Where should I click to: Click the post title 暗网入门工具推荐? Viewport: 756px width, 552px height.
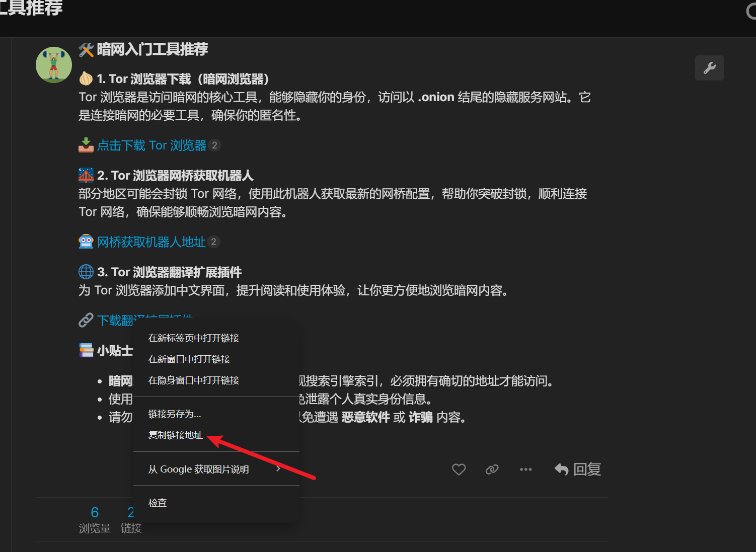153,49
